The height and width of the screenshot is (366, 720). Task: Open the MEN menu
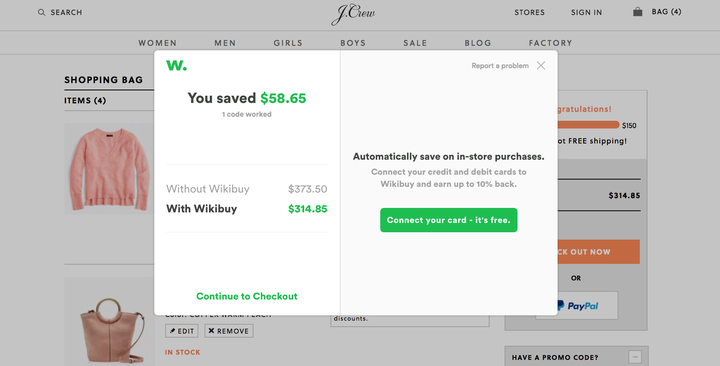pos(225,43)
